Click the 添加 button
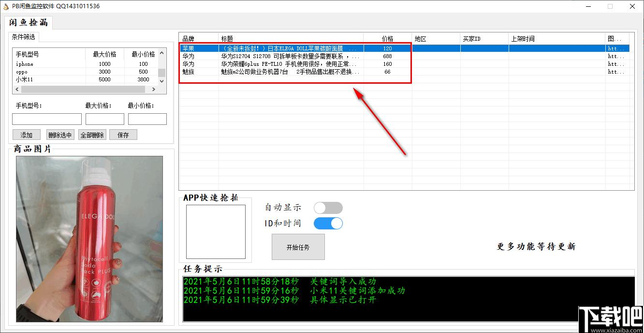The image size is (644, 333). [x=27, y=135]
